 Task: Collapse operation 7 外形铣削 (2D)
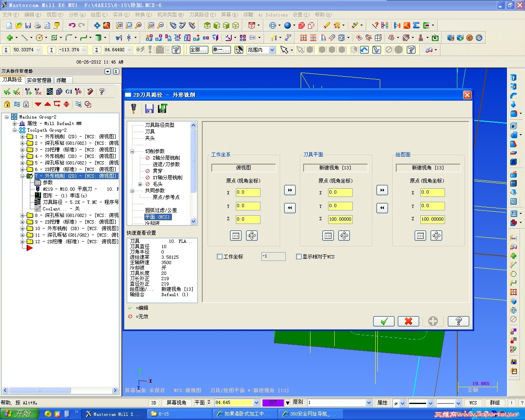(x=23, y=176)
